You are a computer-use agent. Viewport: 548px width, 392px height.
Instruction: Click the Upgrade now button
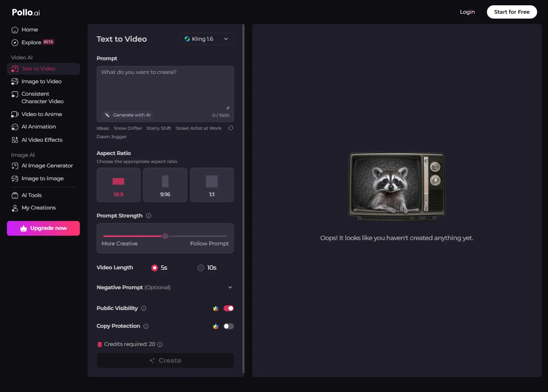pyautogui.click(x=43, y=229)
